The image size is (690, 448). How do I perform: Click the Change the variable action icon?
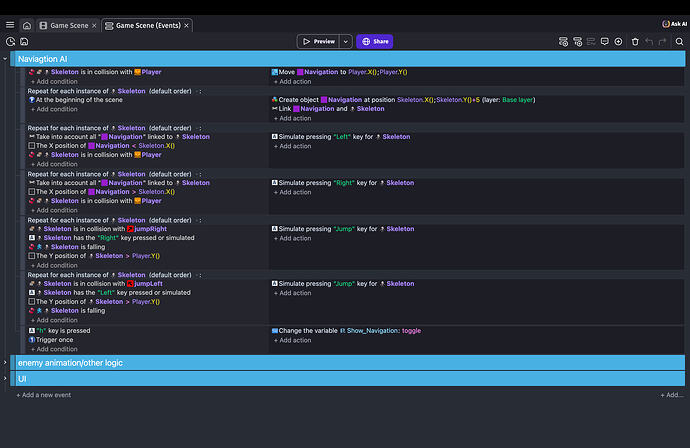pos(275,330)
